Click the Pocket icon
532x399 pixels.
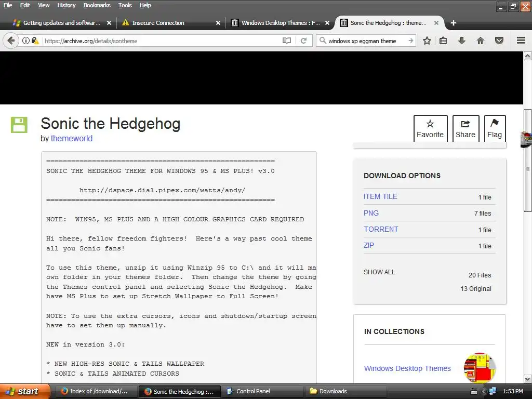499,41
